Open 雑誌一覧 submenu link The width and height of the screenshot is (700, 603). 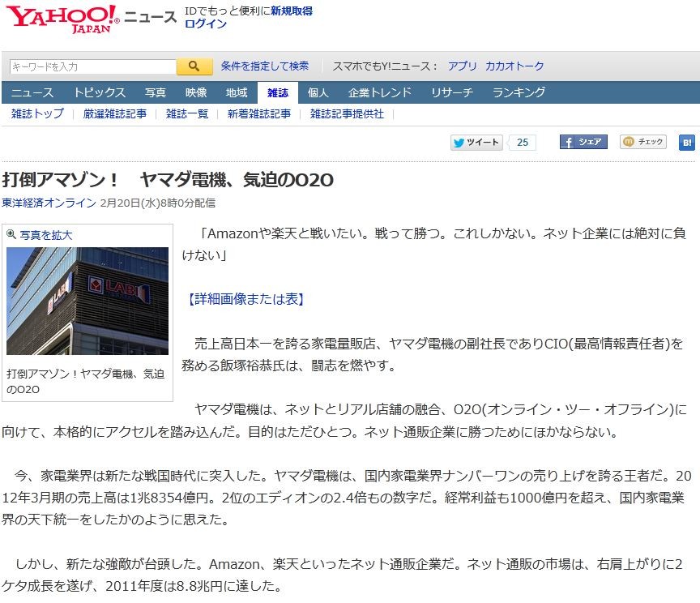(x=187, y=114)
